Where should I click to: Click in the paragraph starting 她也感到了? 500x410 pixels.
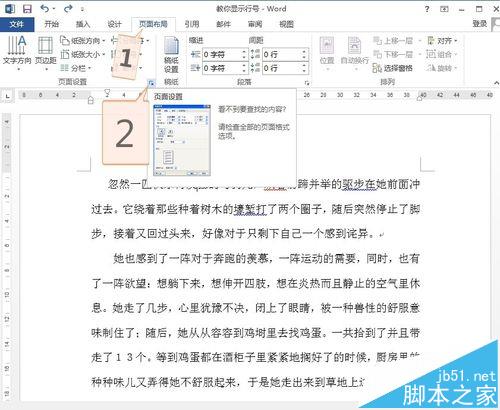click(x=255, y=319)
